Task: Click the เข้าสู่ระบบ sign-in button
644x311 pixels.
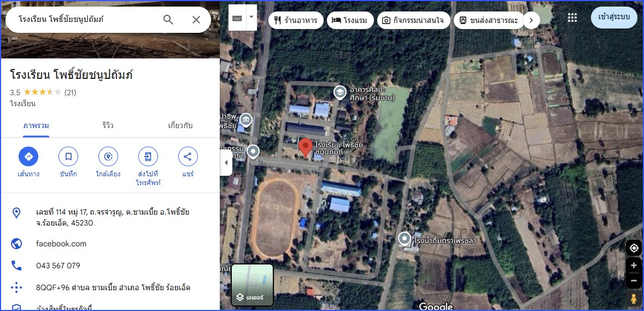Action: click(x=614, y=18)
